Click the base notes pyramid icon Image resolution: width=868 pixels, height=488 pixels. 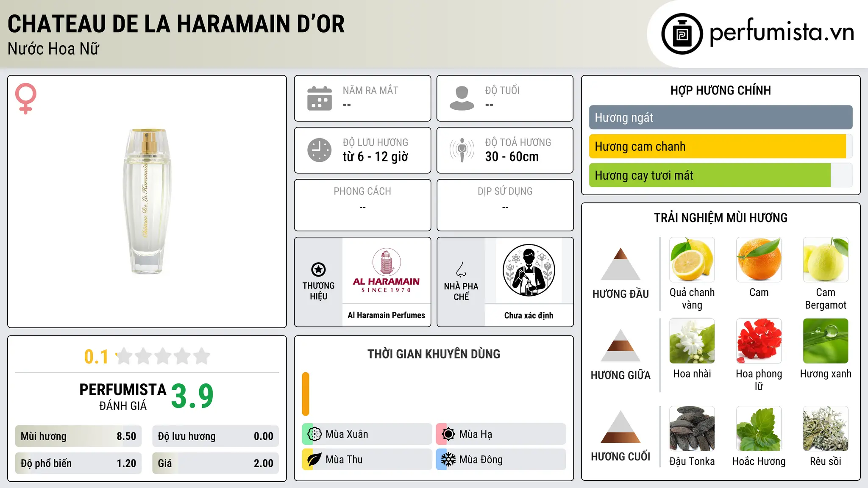(x=620, y=427)
